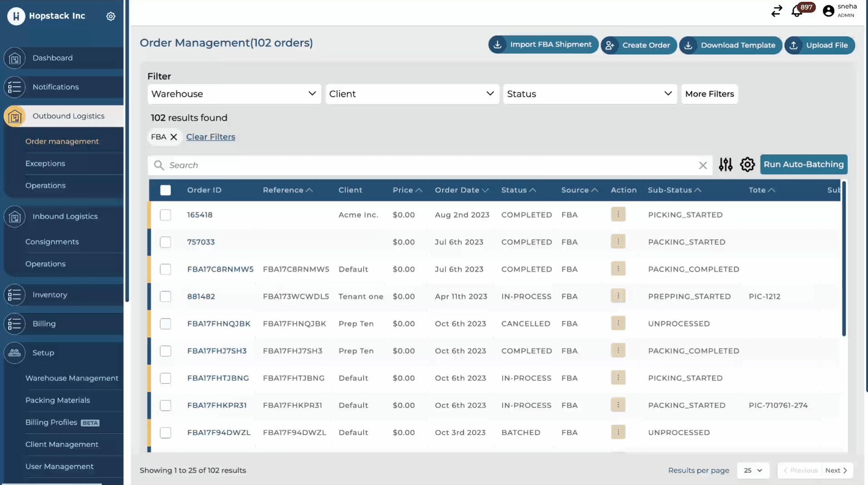Remove the FBA filter chip
Viewport: 868px width, 485px height.
[173, 137]
